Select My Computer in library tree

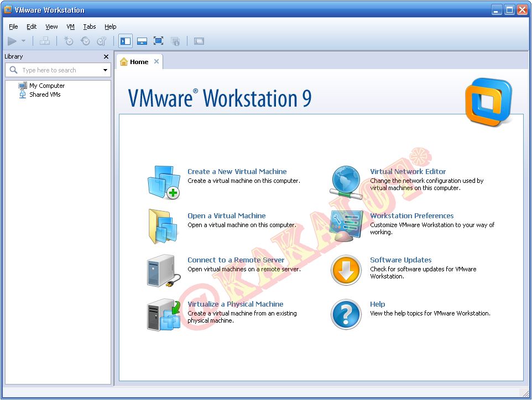47,86
